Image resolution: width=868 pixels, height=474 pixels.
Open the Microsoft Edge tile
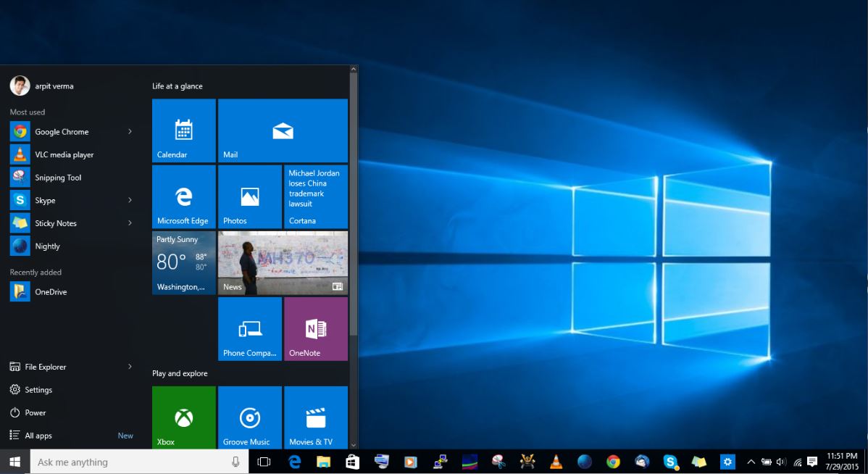click(x=183, y=196)
